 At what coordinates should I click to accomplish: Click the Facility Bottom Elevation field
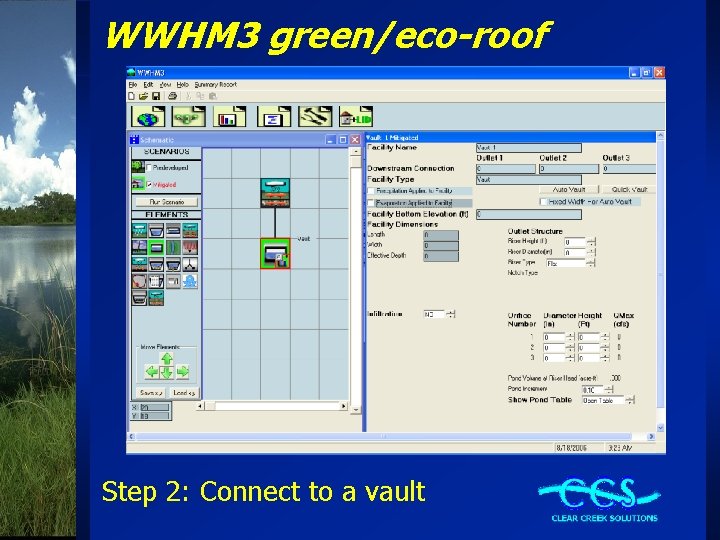(529, 214)
